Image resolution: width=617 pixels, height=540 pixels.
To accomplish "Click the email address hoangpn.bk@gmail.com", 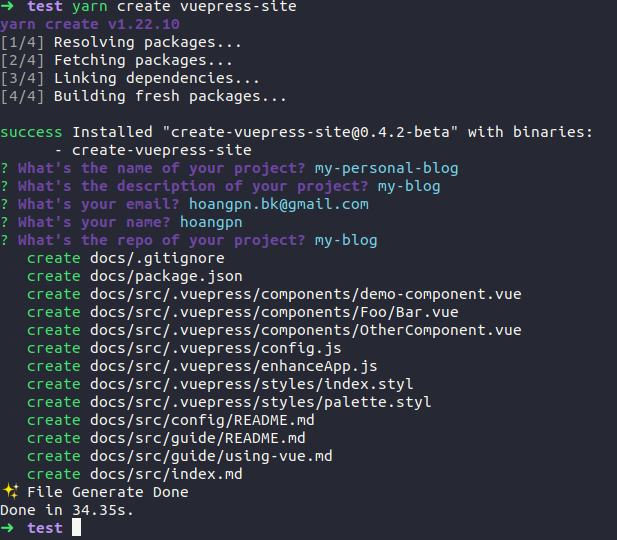I will tap(278, 204).
